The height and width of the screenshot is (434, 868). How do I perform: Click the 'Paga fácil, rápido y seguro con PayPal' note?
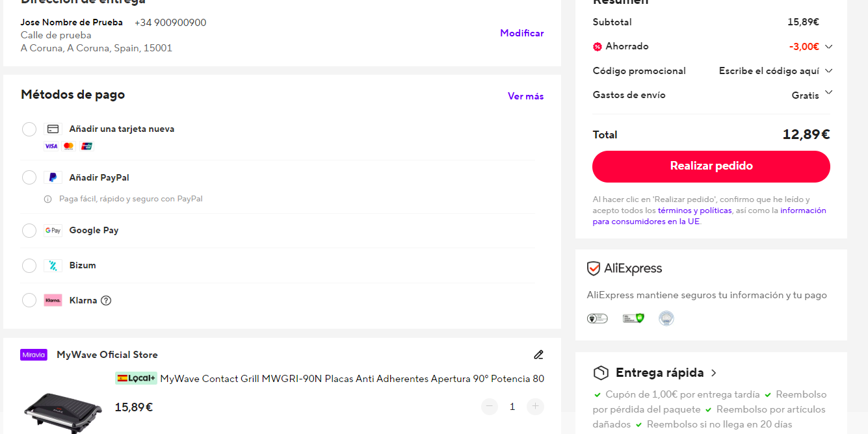coord(131,199)
